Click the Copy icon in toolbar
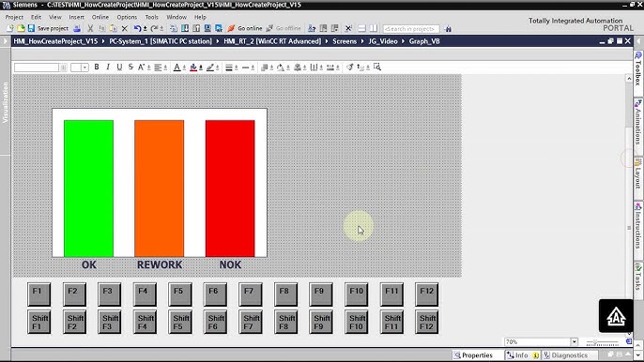 tap(101, 28)
